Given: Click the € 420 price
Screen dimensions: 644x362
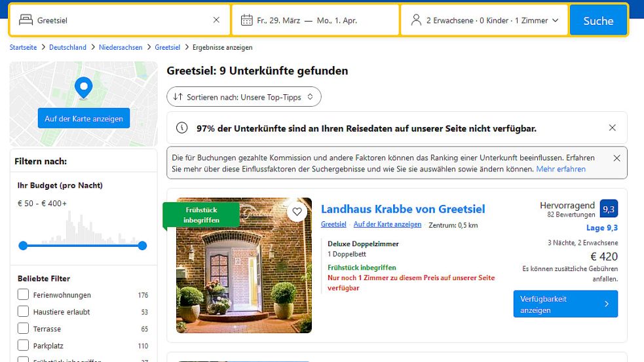Looking at the screenshot, I should [x=604, y=257].
